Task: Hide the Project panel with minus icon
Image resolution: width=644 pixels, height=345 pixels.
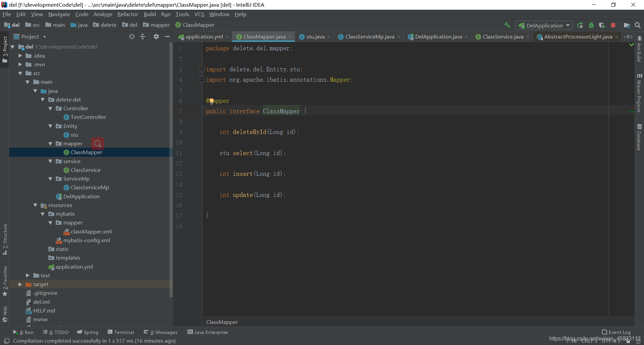Action: (x=167, y=37)
